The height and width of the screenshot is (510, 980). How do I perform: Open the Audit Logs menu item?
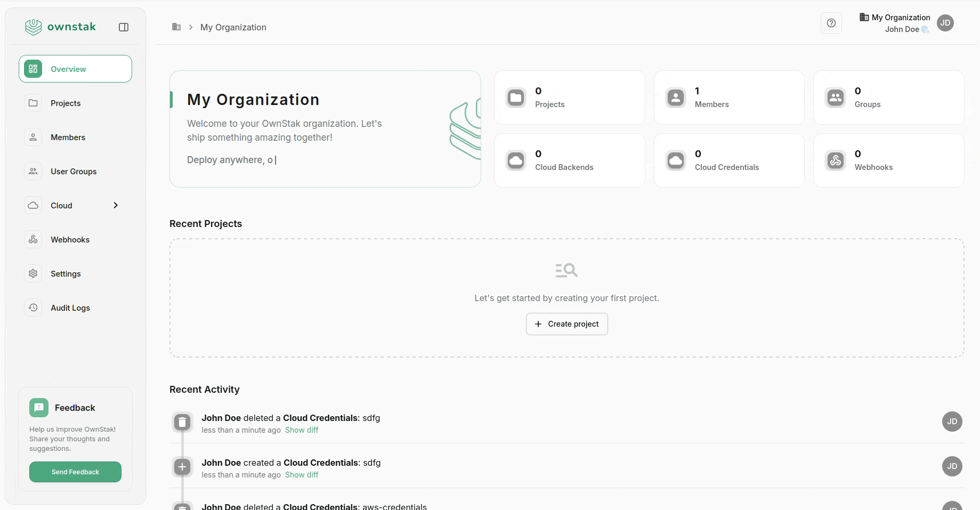pyautogui.click(x=75, y=307)
